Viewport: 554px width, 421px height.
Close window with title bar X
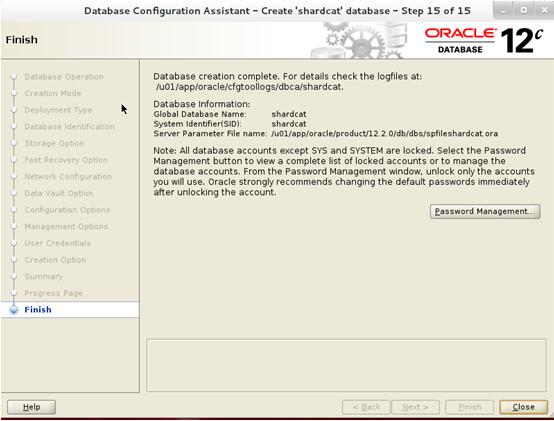tap(544, 11)
